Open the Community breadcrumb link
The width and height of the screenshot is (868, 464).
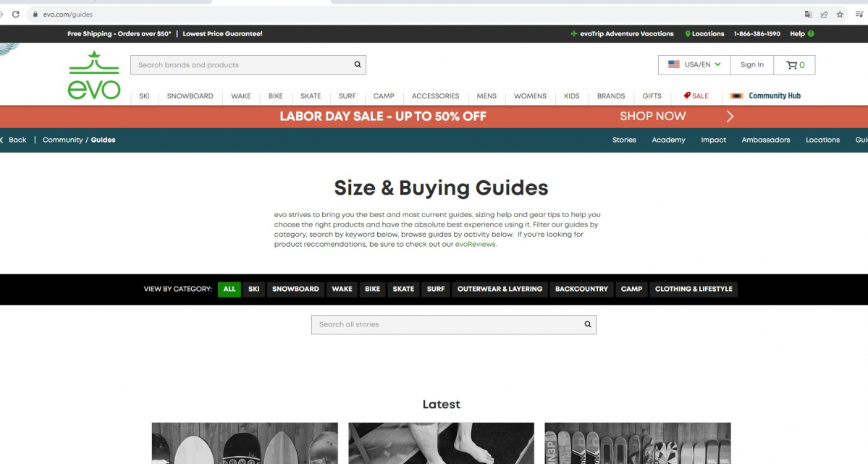coord(62,140)
